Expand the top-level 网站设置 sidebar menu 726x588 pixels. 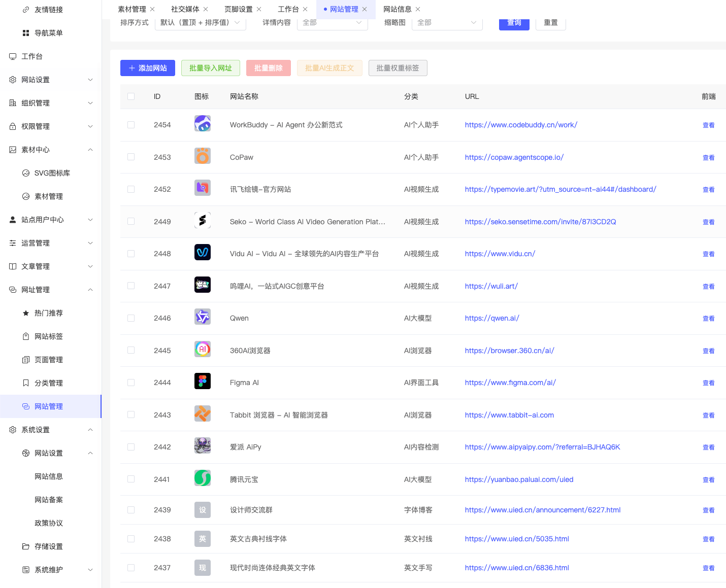click(51, 80)
